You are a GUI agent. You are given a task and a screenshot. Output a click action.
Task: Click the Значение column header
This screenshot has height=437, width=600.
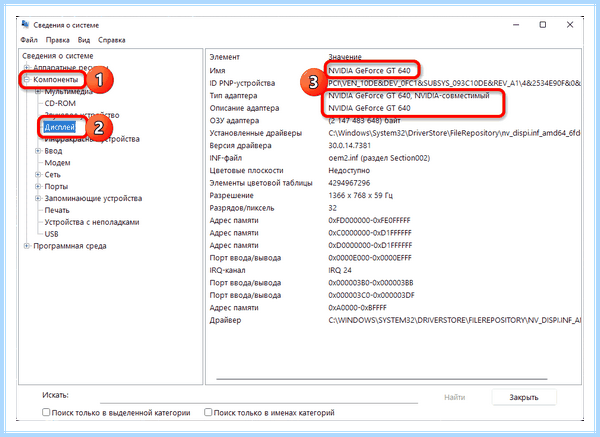pos(345,57)
